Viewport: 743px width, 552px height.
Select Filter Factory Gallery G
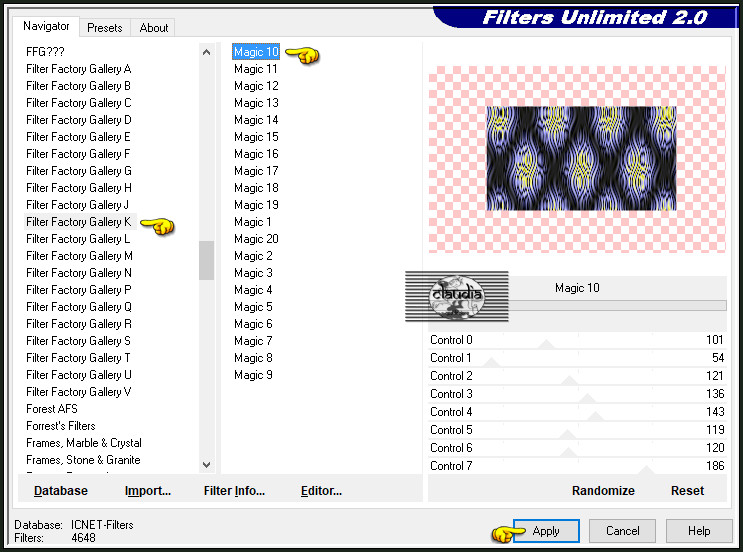pos(79,171)
